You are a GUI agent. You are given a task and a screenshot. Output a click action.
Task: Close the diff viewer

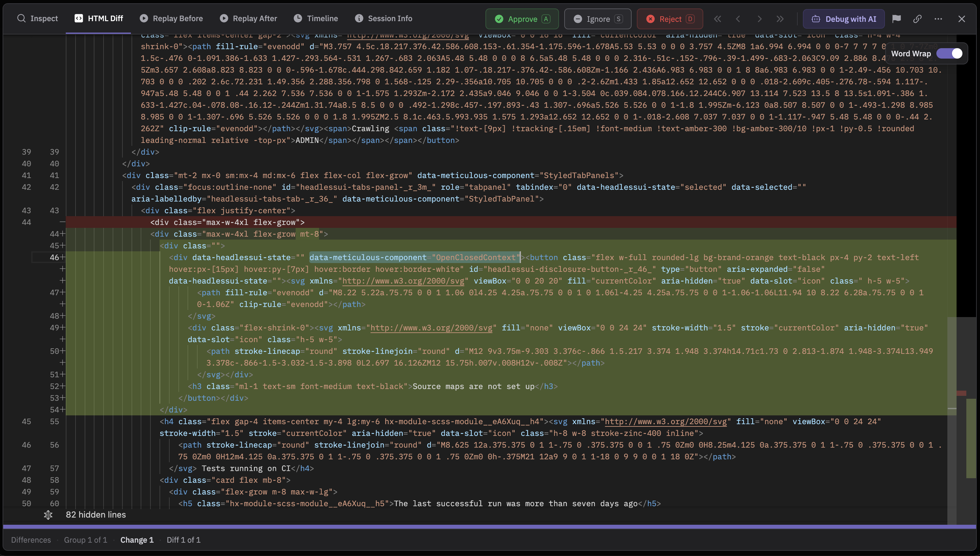(x=962, y=19)
